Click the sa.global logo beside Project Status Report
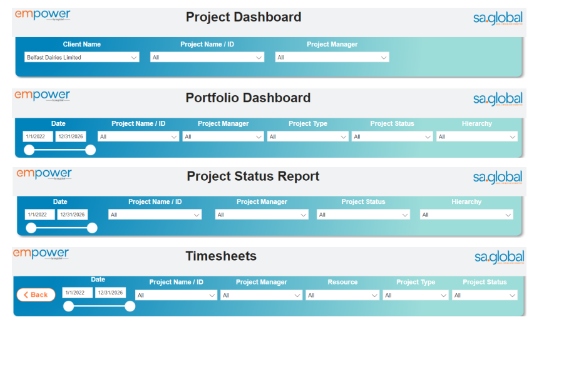 point(498,177)
